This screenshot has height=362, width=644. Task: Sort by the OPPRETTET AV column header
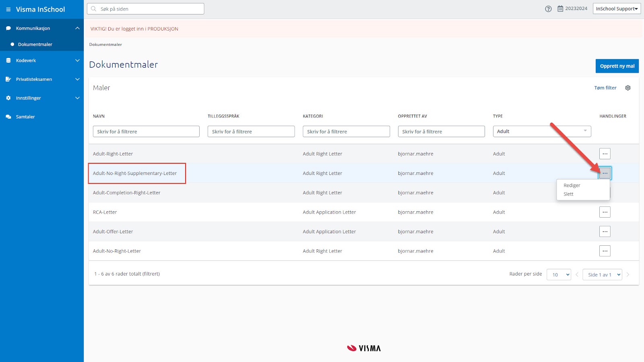[413, 116]
